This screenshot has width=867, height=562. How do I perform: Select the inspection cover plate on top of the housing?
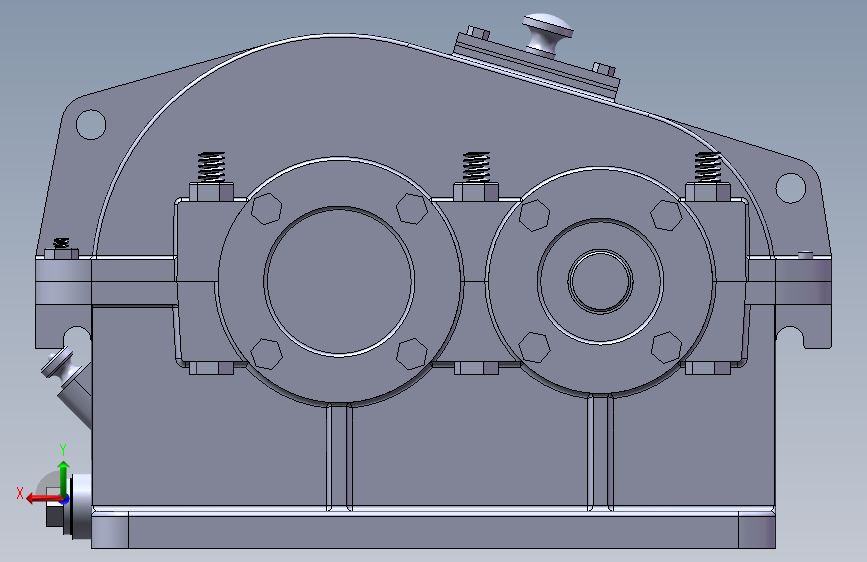pyautogui.click(x=536, y=66)
